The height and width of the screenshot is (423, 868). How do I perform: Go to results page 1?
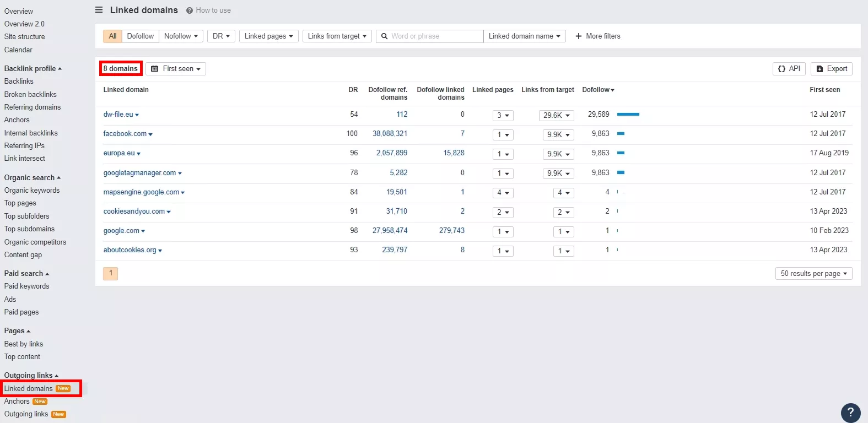click(111, 273)
